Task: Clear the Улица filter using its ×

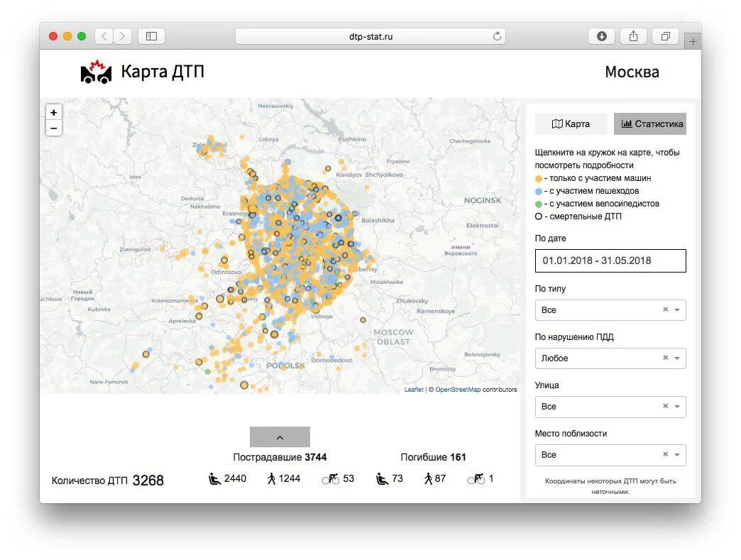Action: pyautogui.click(x=664, y=406)
